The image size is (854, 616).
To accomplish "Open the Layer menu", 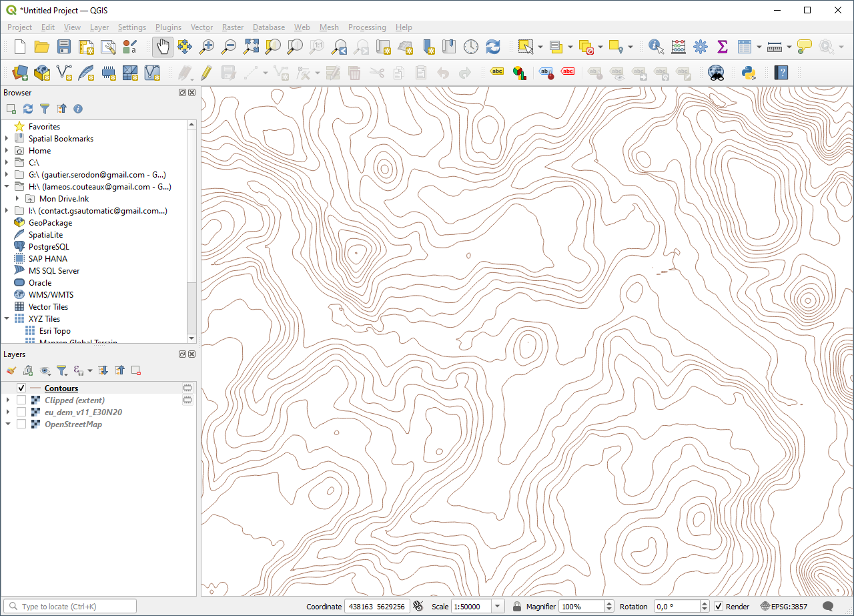I will click(x=99, y=27).
